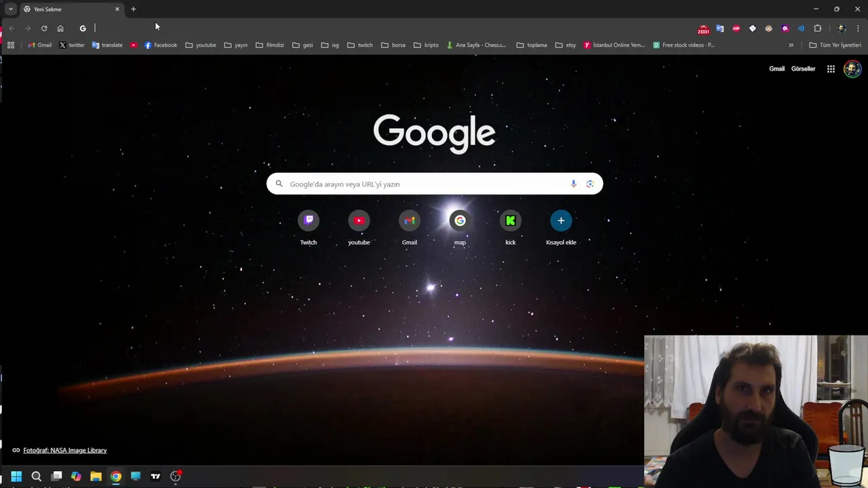Expand the isg bookmark folder
868x488 pixels.
tap(330, 45)
